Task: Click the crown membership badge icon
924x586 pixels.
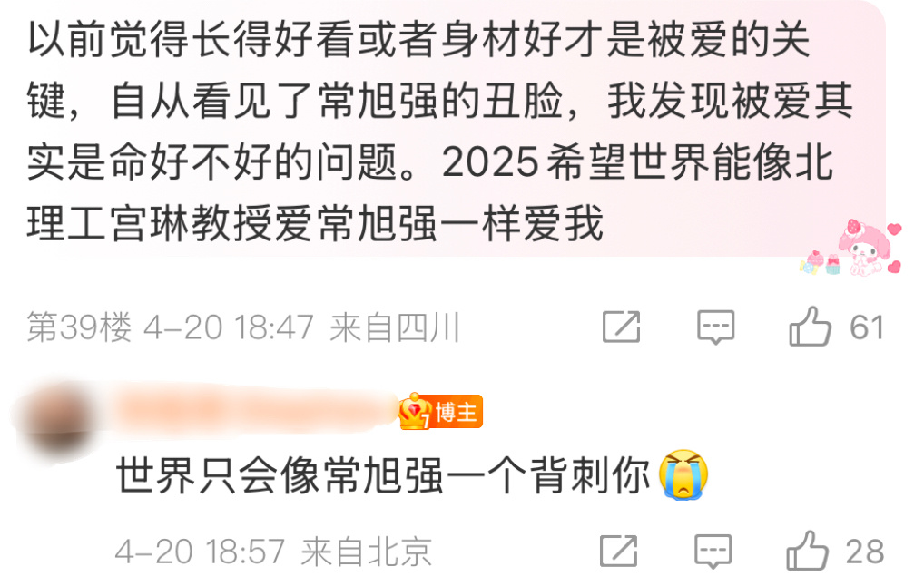Action: pyautogui.click(x=415, y=411)
